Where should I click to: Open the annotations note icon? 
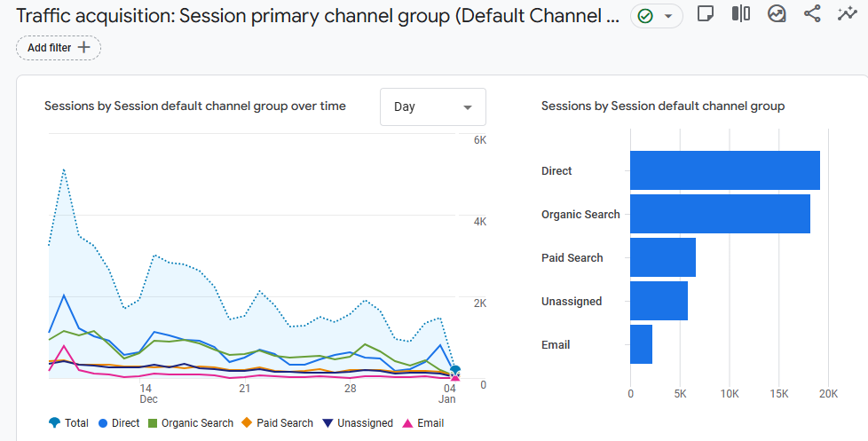[706, 14]
